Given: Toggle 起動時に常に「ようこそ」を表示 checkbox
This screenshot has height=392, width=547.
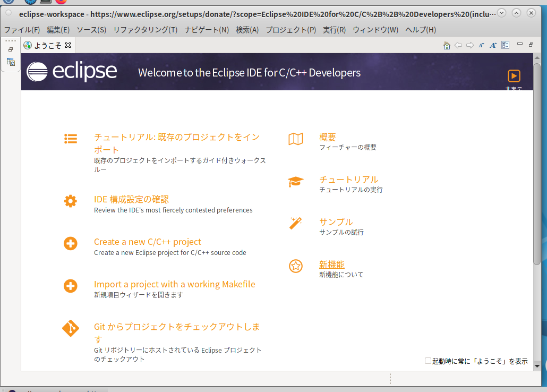Looking at the screenshot, I should coord(428,361).
